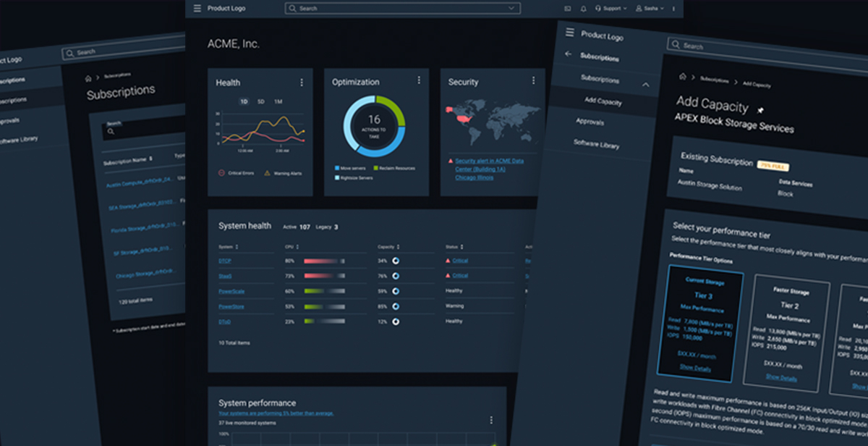
Task: Open Show Details on Tier 3 card
Action: pyautogui.click(x=695, y=369)
